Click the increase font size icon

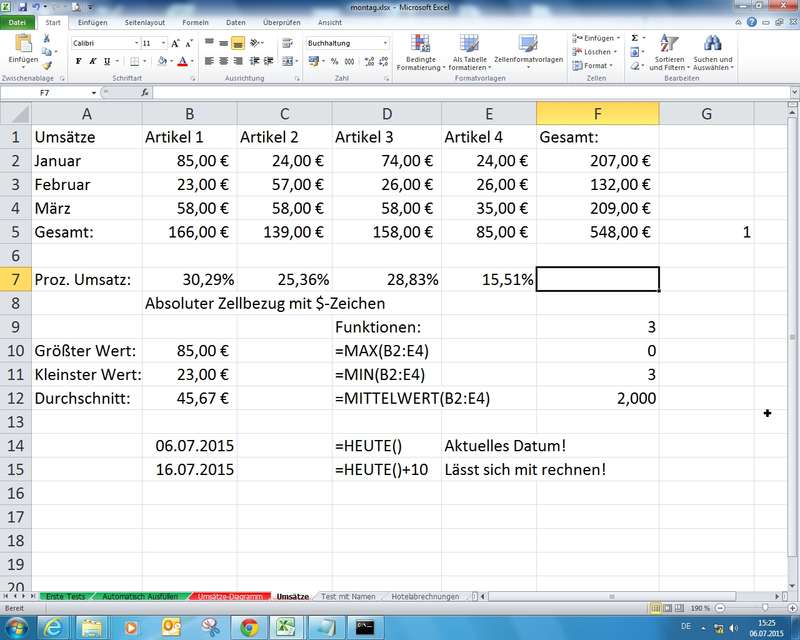(x=176, y=44)
